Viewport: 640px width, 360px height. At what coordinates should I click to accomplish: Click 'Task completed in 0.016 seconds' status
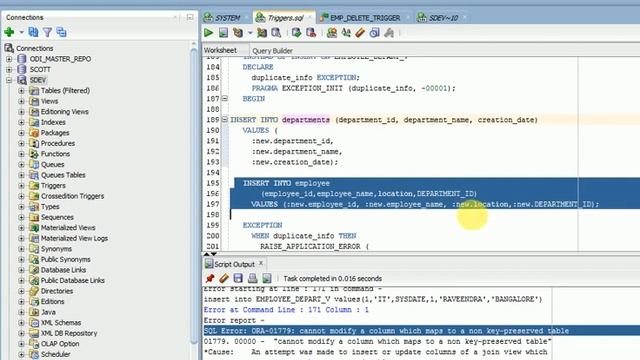click(333, 278)
